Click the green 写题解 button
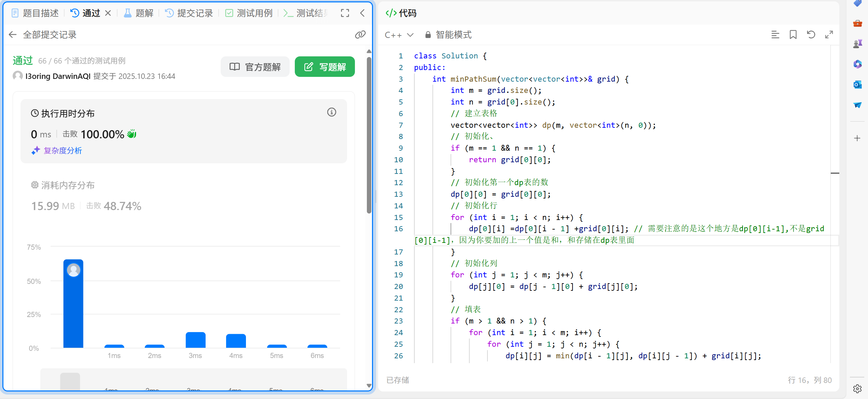Screen dimensions: 868x399 [325, 67]
